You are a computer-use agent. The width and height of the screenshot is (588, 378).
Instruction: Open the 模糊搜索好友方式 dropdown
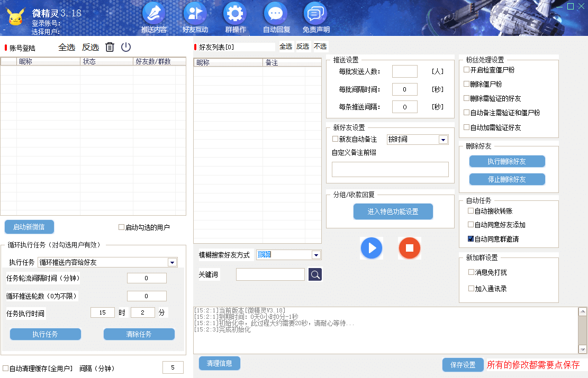point(316,255)
